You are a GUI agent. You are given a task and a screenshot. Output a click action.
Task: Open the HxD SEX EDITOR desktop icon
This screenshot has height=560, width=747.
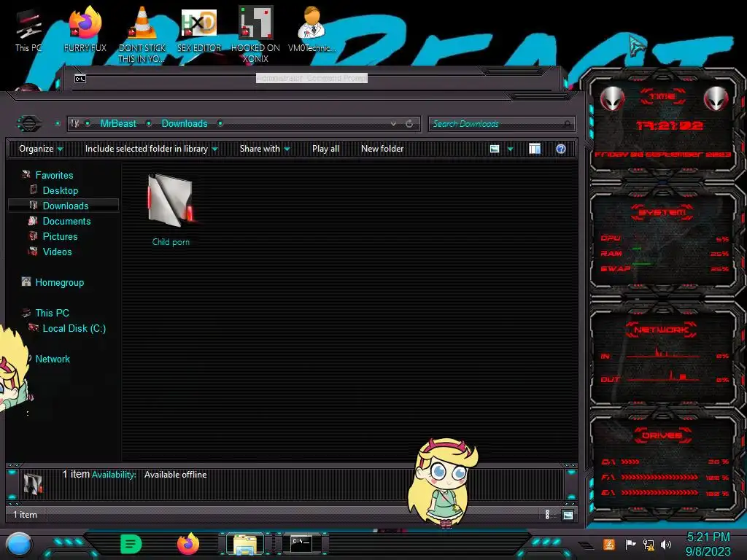pyautogui.click(x=199, y=29)
